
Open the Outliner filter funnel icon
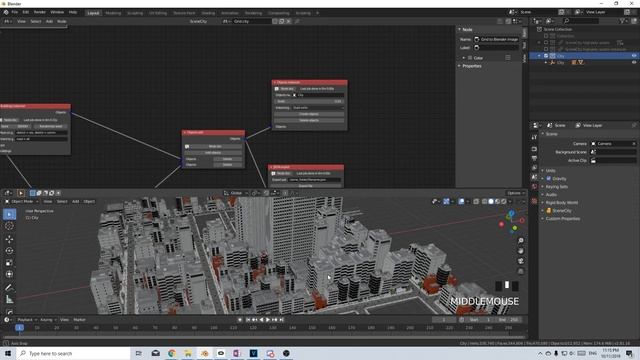click(x=622, y=21)
